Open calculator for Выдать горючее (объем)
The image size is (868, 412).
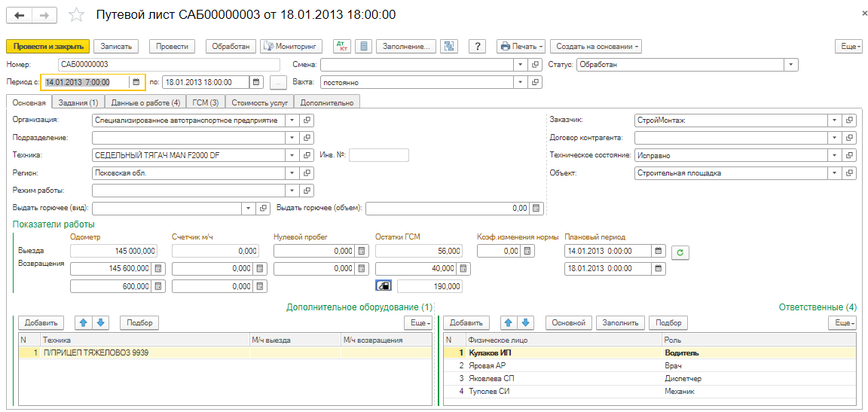[535, 209]
